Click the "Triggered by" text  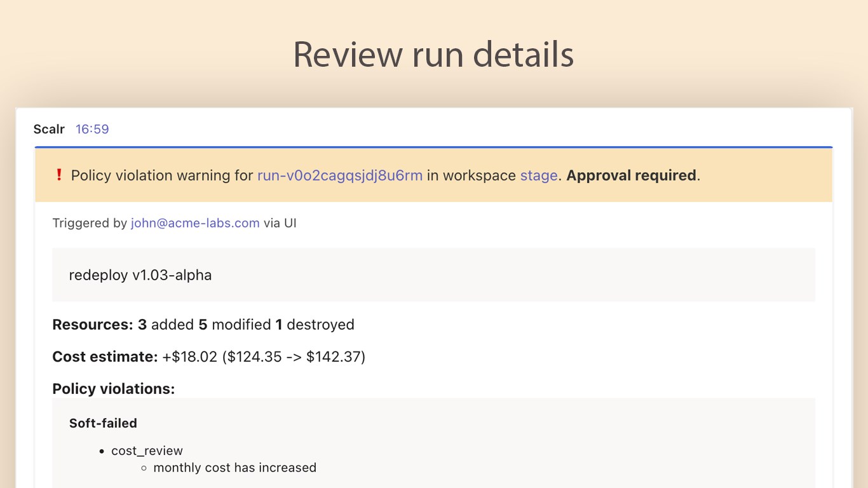[x=90, y=223]
